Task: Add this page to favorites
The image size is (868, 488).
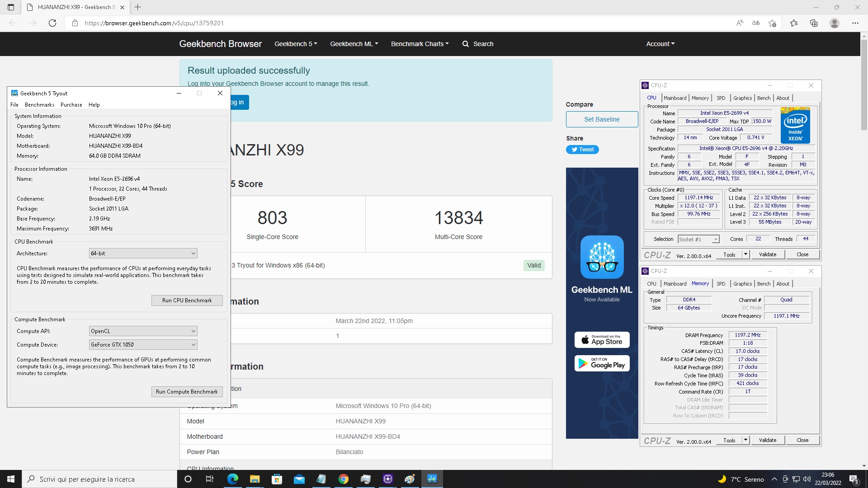Action: 772,23
